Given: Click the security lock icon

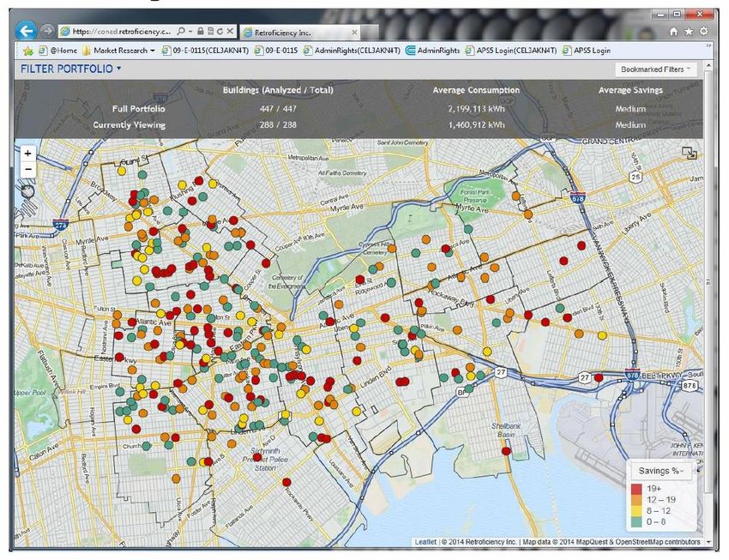Looking at the screenshot, I should click(x=201, y=31).
